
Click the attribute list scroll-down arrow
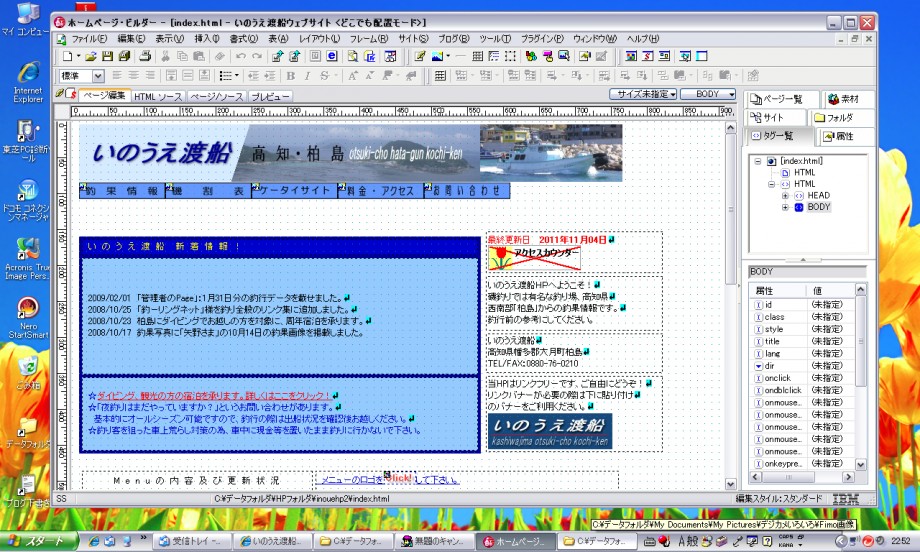click(860, 465)
